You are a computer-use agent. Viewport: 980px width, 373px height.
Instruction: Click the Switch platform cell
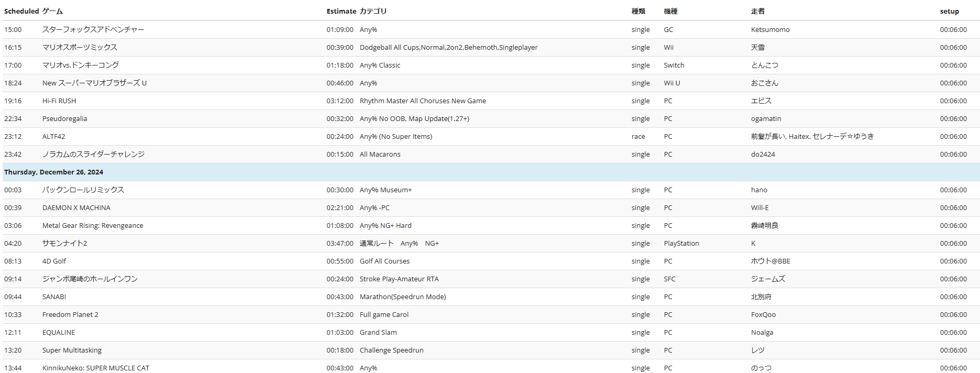point(674,65)
